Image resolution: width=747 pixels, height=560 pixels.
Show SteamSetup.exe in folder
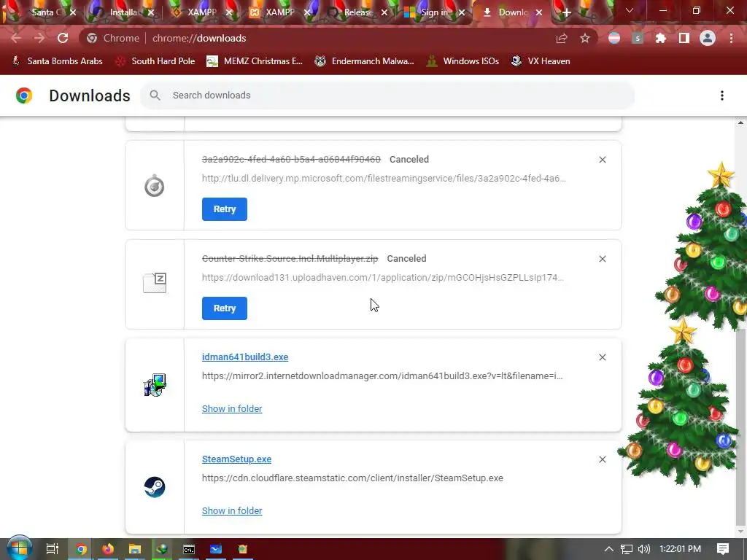(232, 510)
